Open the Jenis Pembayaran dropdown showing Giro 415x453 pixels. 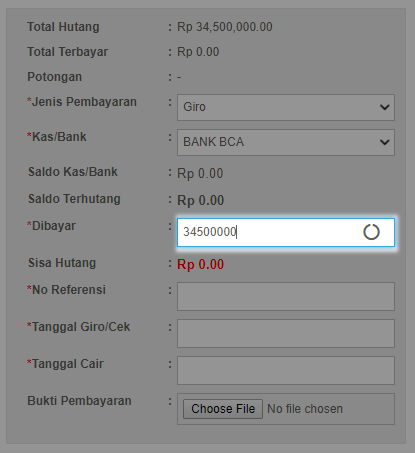(x=286, y=107)
